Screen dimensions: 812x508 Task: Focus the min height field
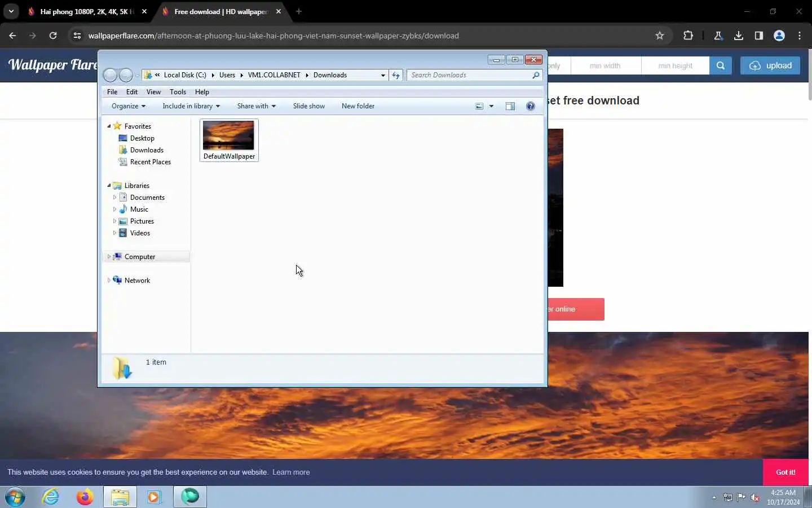coord(675,65)
